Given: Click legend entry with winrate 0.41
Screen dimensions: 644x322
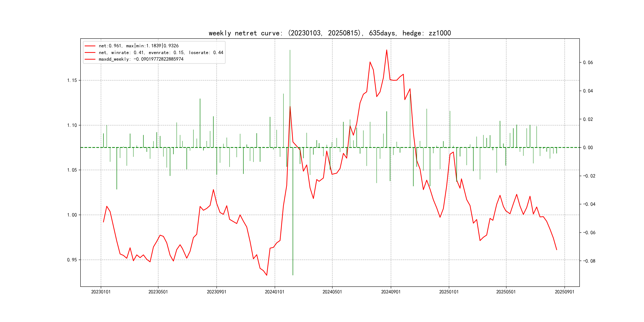Looking at the screenshot, I should 161,52.
